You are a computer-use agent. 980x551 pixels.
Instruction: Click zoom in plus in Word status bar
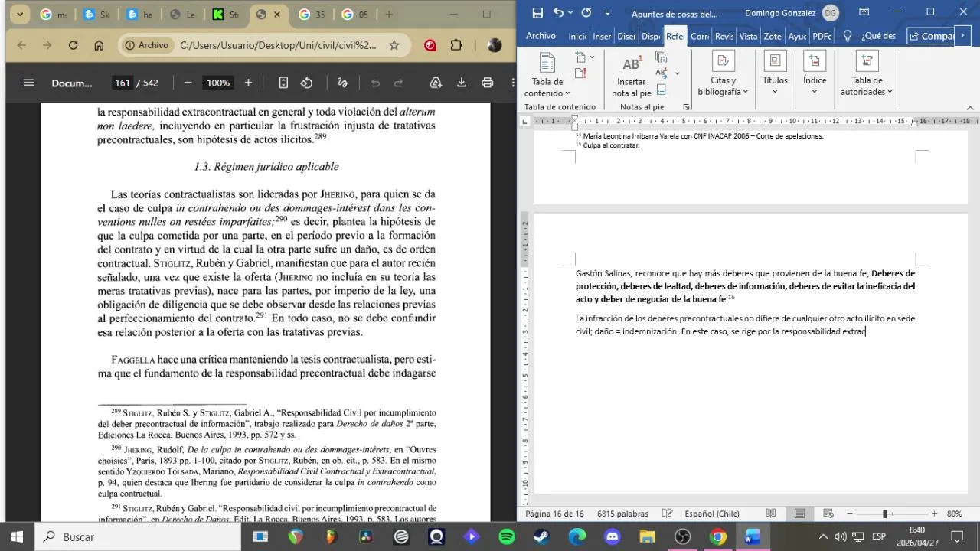pos(934,514)
